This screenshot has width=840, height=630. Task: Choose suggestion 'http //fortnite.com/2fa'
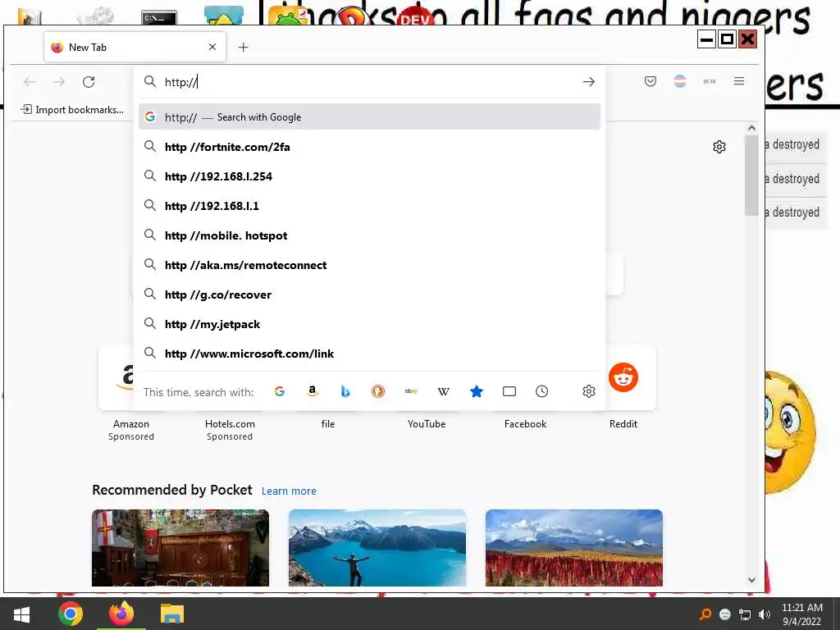pos(369,147)
